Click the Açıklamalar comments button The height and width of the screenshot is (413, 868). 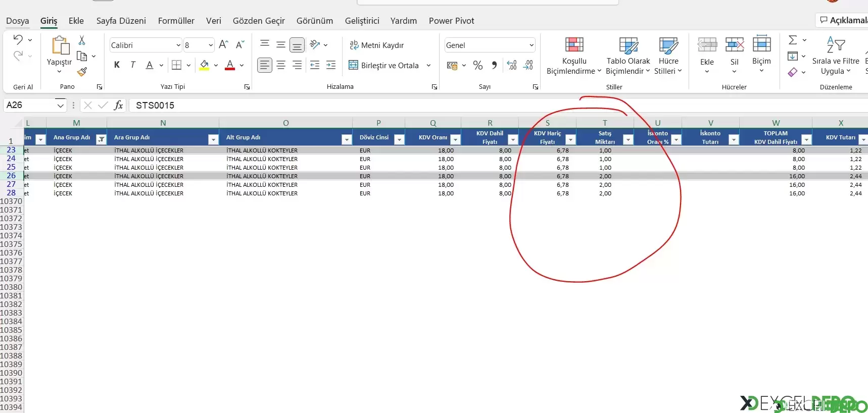tap(843, 20)
